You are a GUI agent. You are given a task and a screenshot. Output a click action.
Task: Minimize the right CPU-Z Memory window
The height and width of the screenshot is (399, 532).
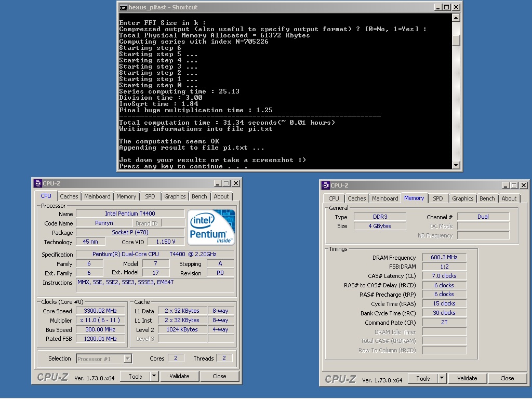pos(506,185)
